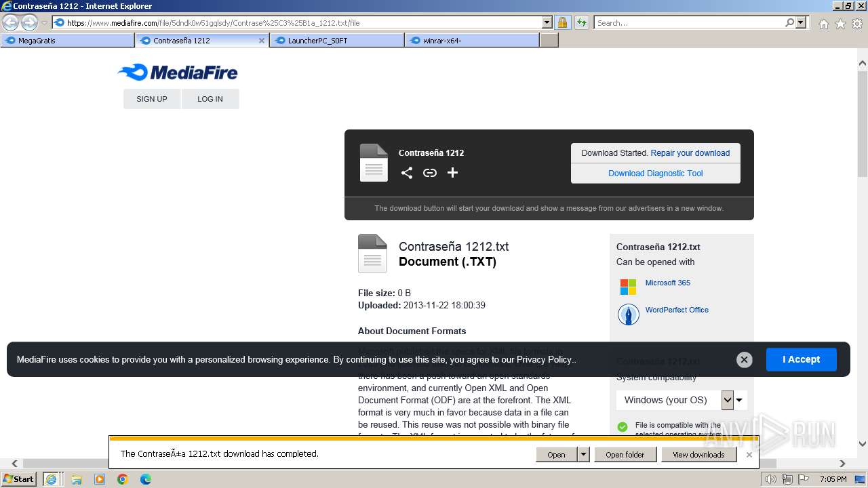The height and width of the screenshot is (488, 868).
Task: Click Download Diagnostic Tool link
Action: (656, 174)
